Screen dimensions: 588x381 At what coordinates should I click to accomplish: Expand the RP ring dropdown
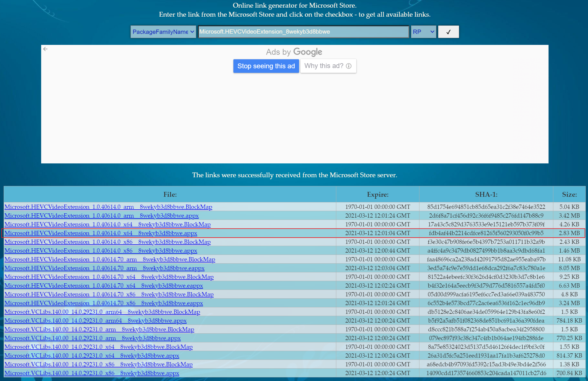click(x=423, y=32)
